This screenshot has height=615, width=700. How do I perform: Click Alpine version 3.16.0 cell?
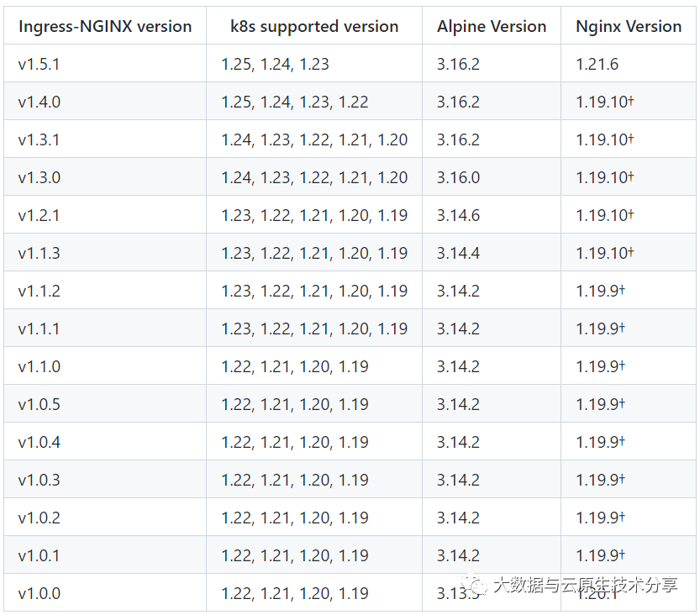[x=492, y=176]
